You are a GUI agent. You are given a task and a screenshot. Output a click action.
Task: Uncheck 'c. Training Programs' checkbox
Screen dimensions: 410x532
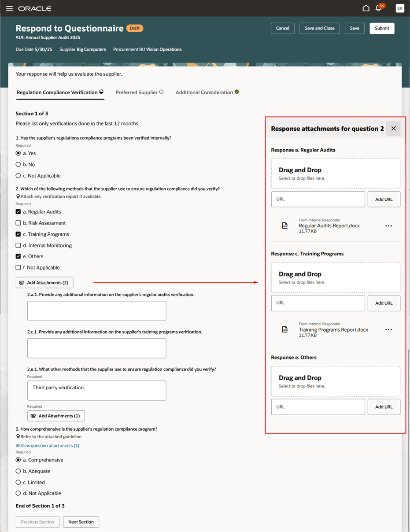(18, 234)
